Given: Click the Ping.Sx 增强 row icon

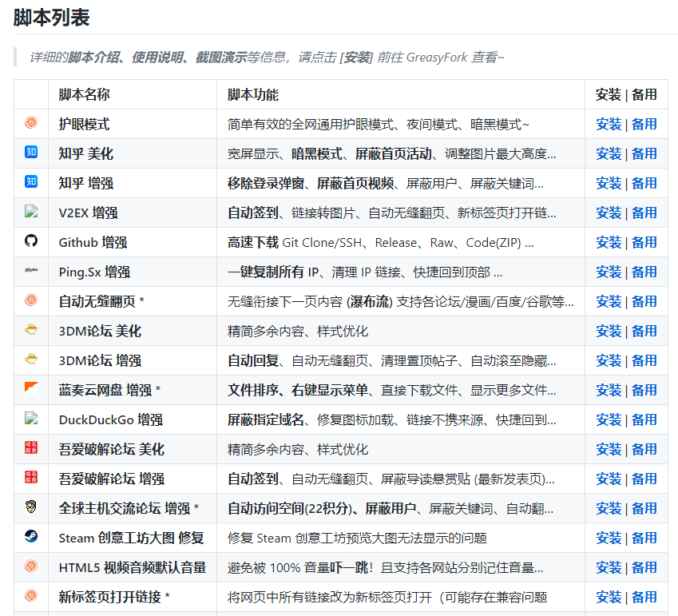Looking at the screenshot, I should click(x=31, y=271).
